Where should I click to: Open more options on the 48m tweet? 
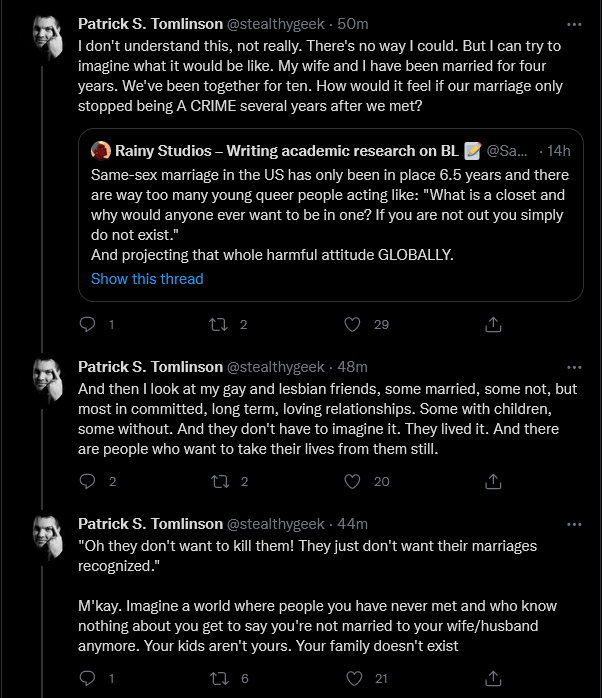[x=574, y=367]
